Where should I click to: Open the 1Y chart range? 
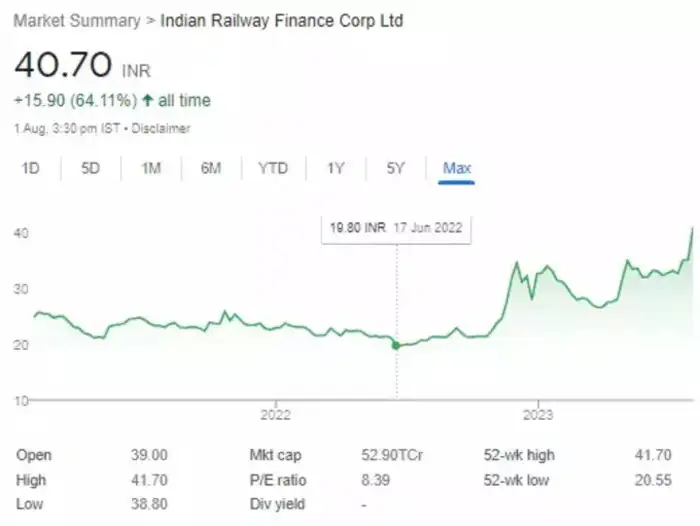(x=336, y=168)
